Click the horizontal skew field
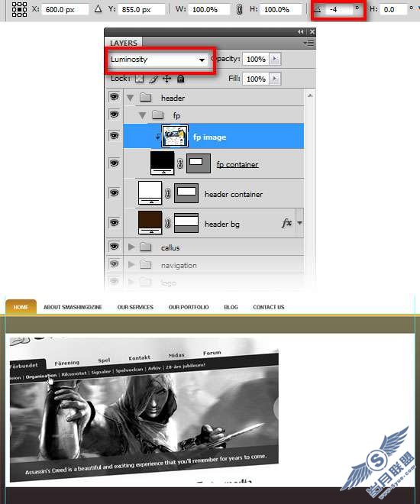 (x=394, y=10)
